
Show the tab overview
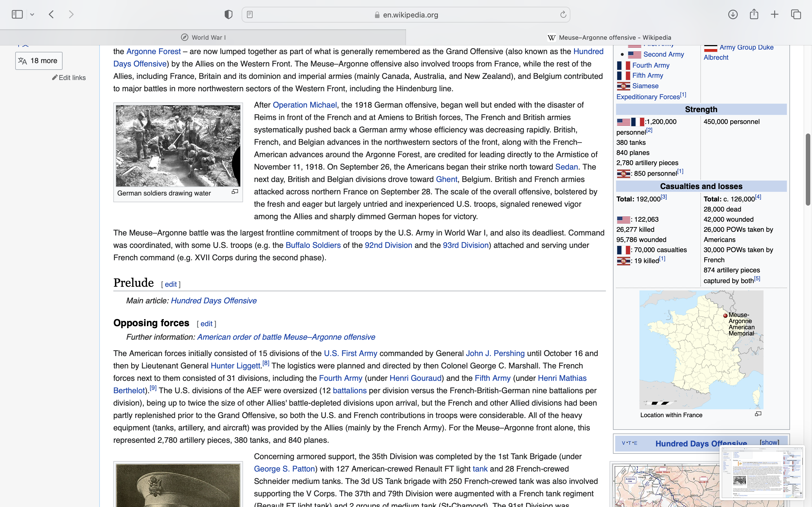(796, 14)
